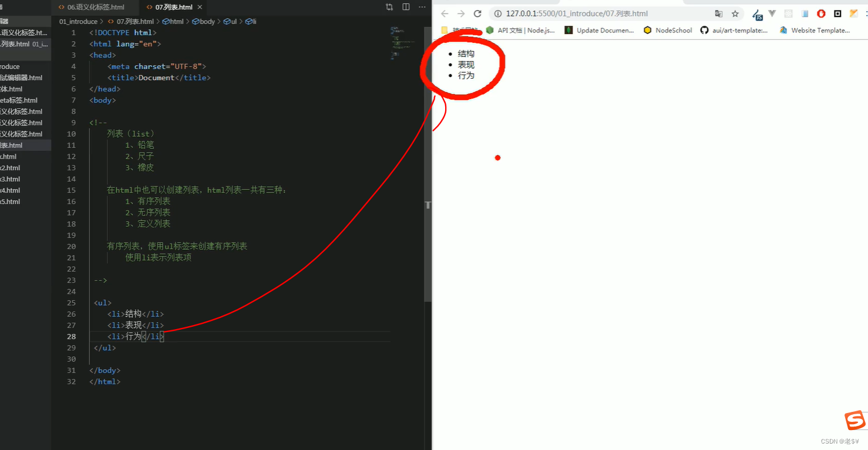Click the closing </ul> tag on line 29
Screen dimensions: 868x450
tap(105, 347)
